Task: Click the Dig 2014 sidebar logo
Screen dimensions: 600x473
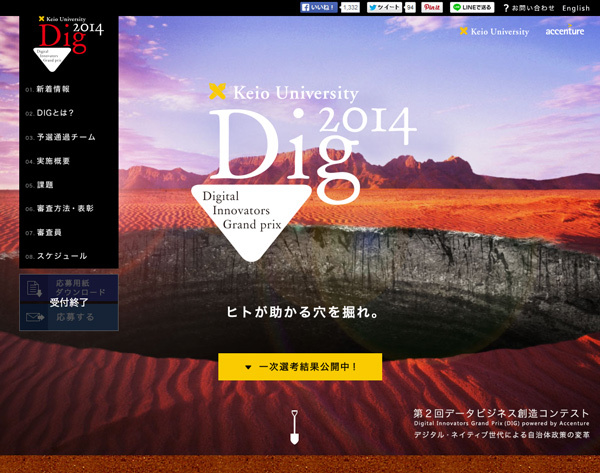Action: pyautogui.click(x=69, y=43)
